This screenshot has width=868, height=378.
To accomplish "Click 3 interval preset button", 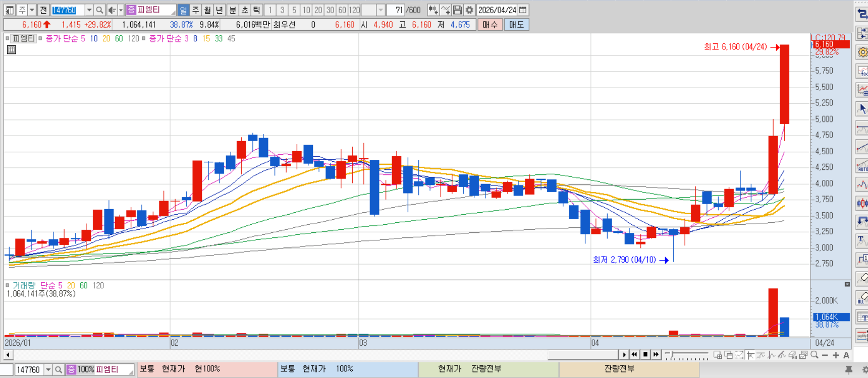I will point(282,10).
